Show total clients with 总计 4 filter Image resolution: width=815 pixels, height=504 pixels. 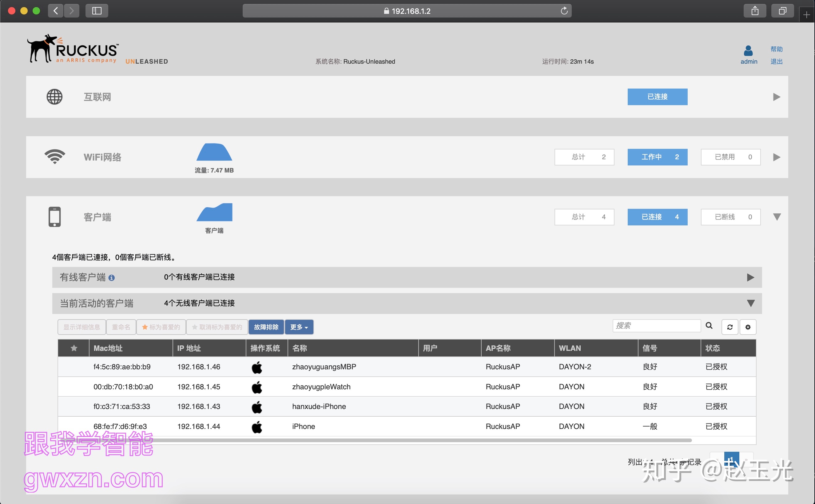(584, 217)
